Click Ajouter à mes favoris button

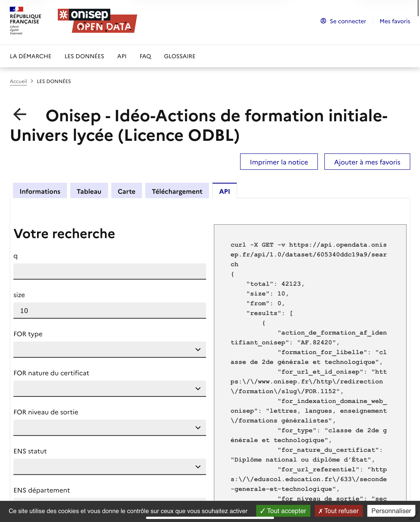coord(367,162)
